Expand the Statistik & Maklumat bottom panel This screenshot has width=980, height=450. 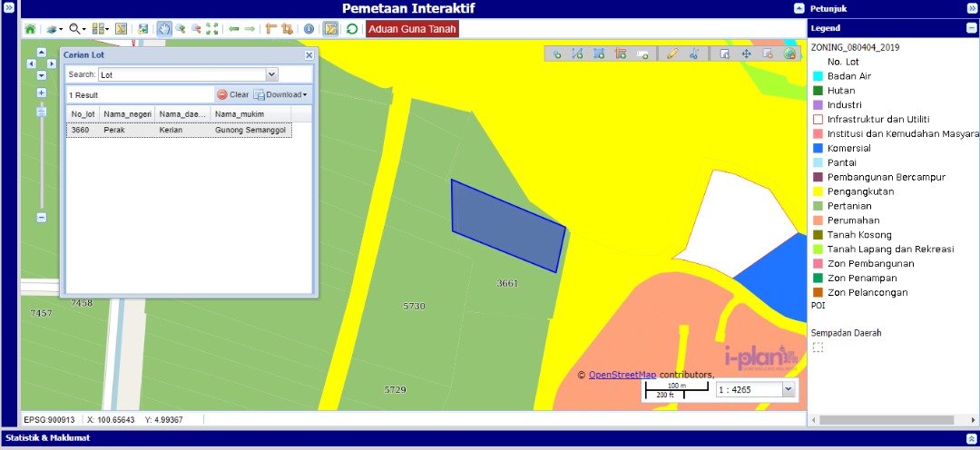(971, 438)
